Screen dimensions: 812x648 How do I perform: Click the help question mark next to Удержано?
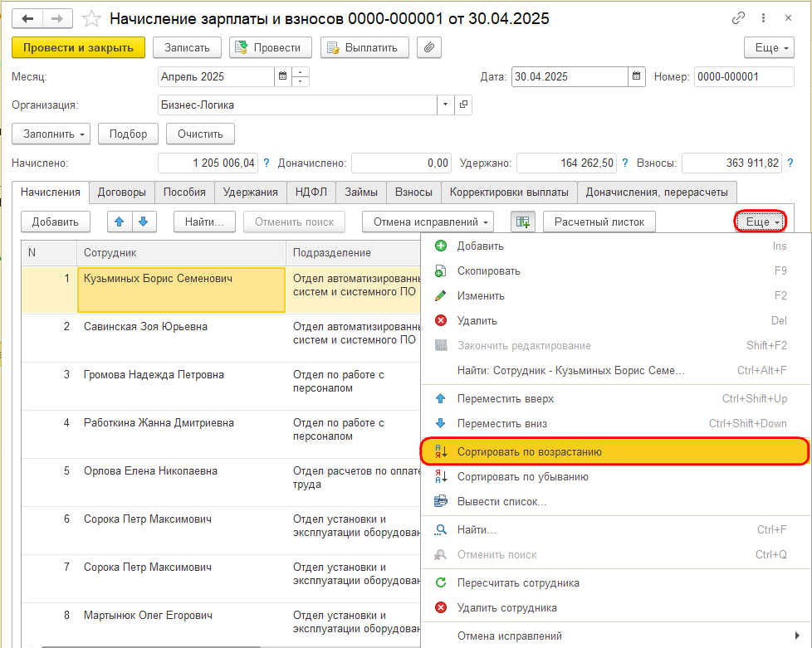[625, 163]
